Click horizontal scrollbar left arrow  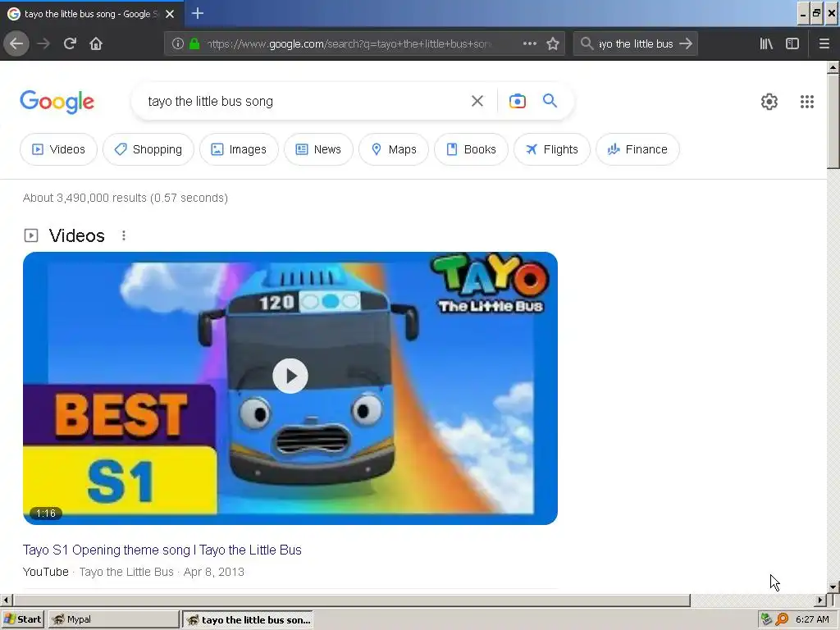6,600
